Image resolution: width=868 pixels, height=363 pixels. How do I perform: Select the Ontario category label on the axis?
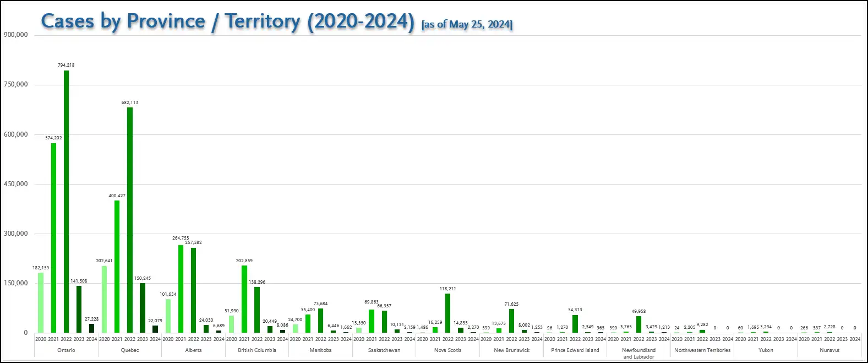[66, 350]
